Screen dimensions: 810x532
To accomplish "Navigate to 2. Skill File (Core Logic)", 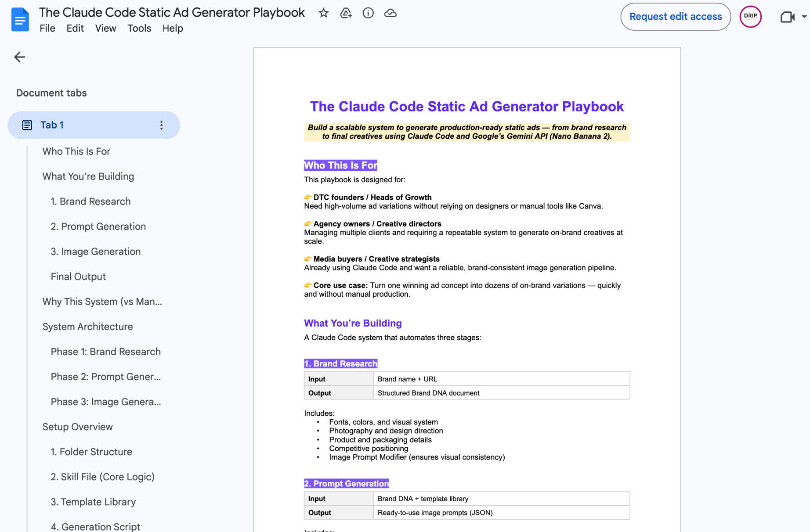I will click(x=103, y=477).
